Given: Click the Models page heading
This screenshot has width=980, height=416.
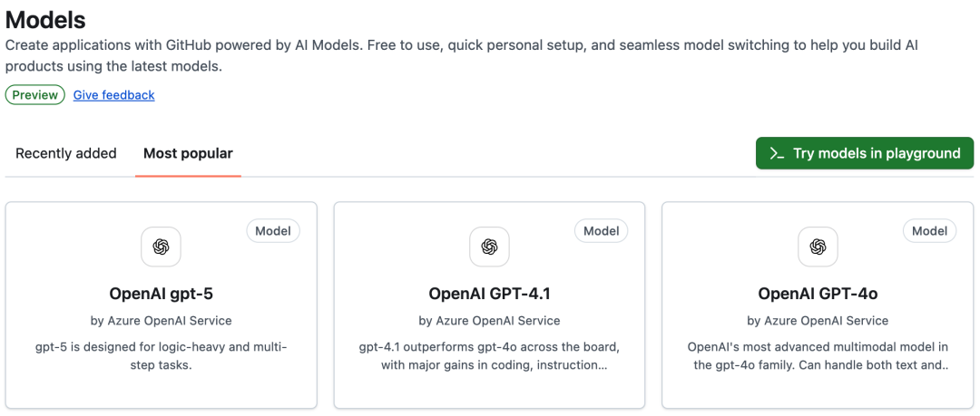Looking at the screenshot, I should click(x=45, y=19).
